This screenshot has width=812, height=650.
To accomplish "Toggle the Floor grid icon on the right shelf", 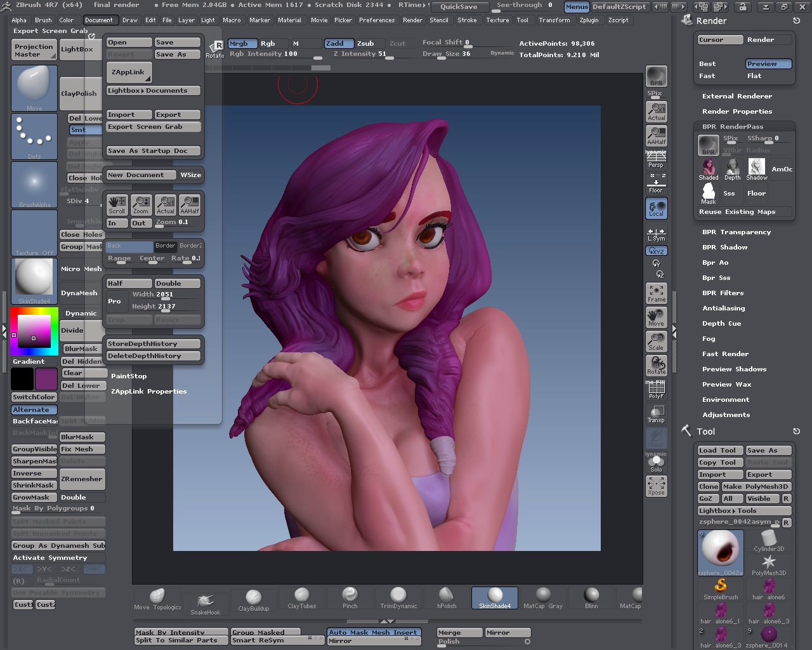I will click(x=656, y=184).
